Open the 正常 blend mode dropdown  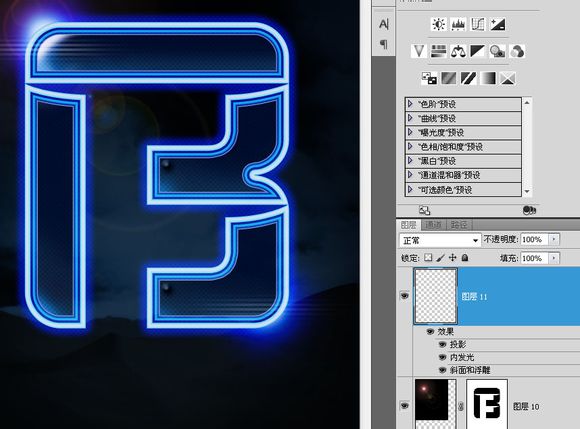coord(440,240)
